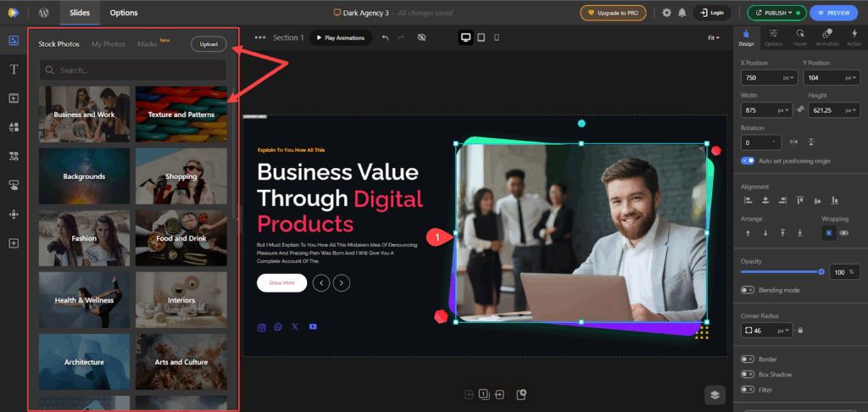Open the Width unit dropdown

point(784,110)
